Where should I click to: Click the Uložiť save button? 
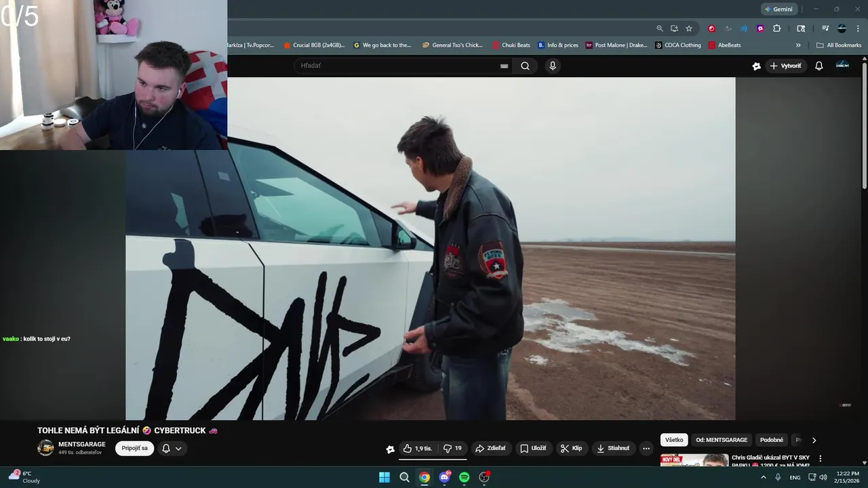tap(533, 448)
